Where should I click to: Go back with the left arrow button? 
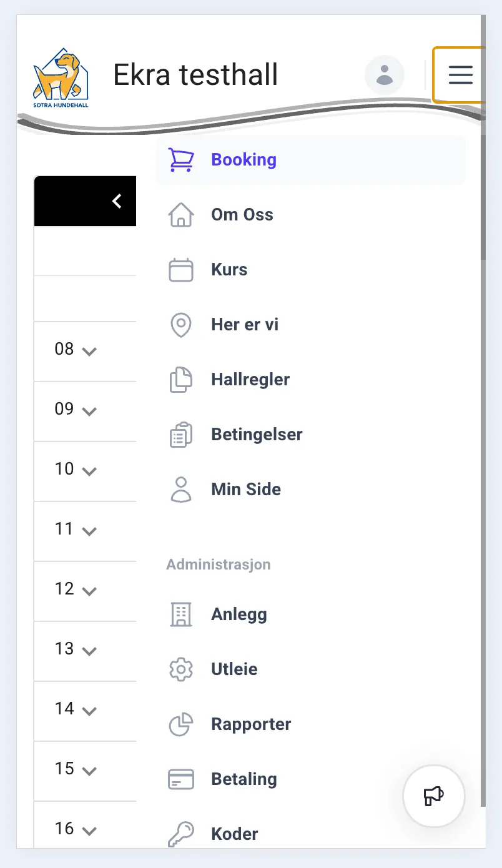(x=117, y=201)
